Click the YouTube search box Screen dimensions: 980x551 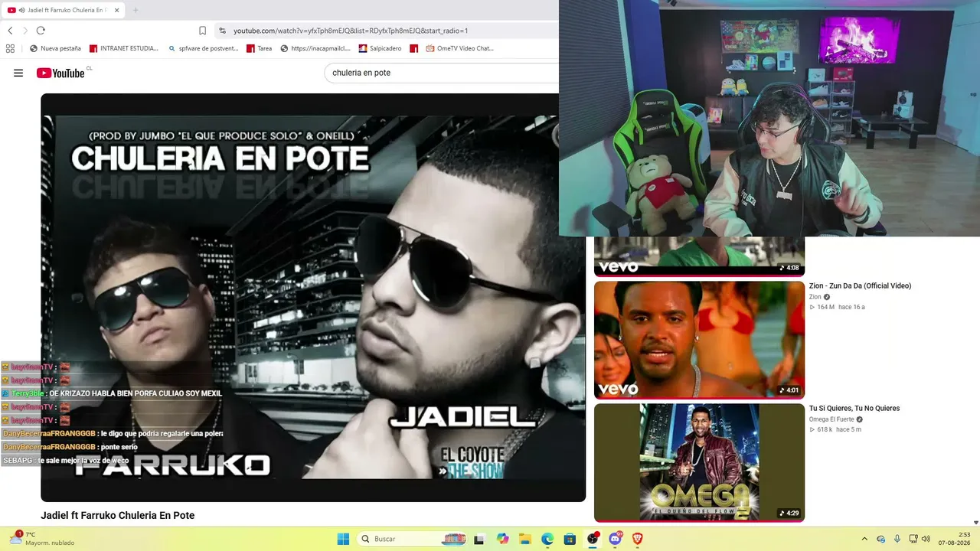(x=443, y=73)
